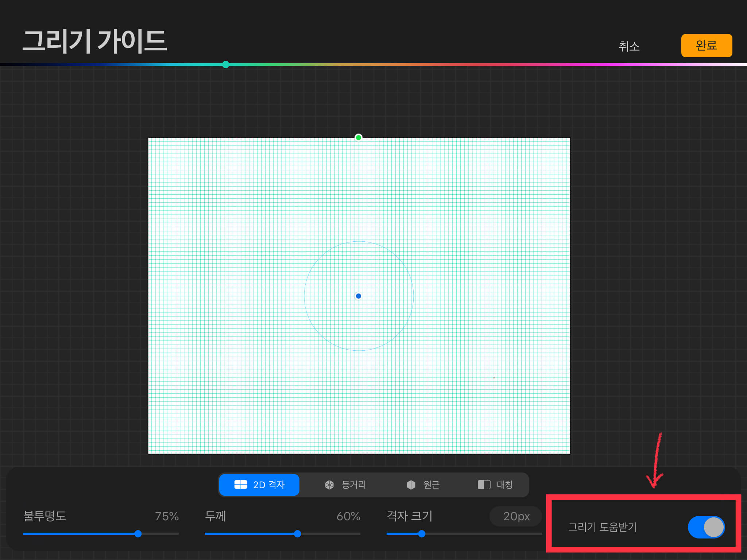747x560 pixels.
Task: Switch to the 대칭 tab
Action: pos(505,485)
